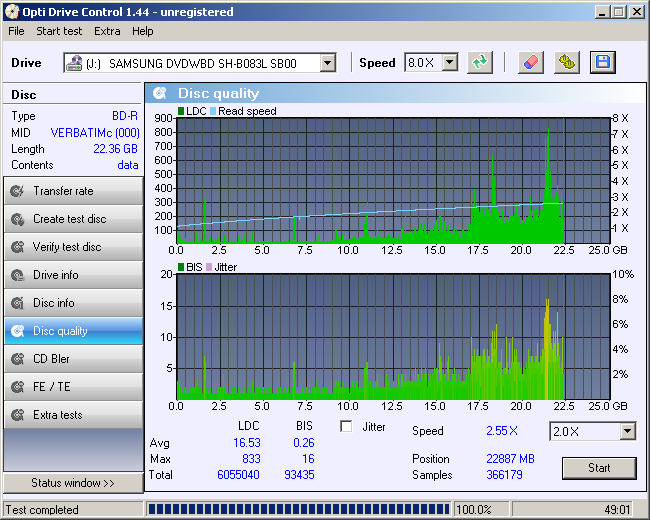Click the BIS average value 0.26
650x520 pixels.
[303, 443]
